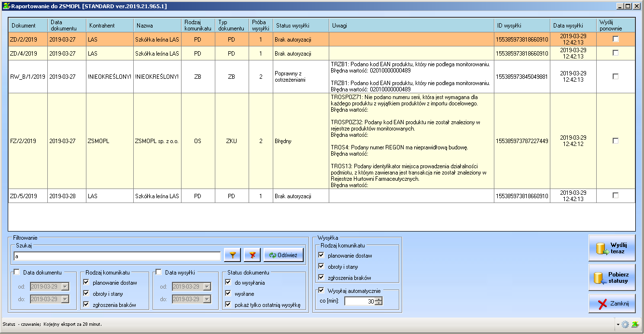Click the application icon in status bar corner
This screenshot has height=334, width=644.
[635, 324]
